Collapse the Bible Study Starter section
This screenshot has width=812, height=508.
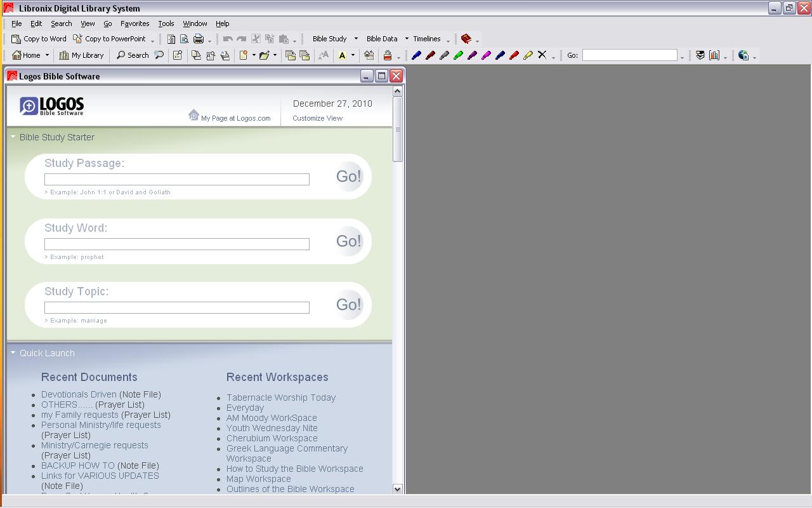(13, 137)
